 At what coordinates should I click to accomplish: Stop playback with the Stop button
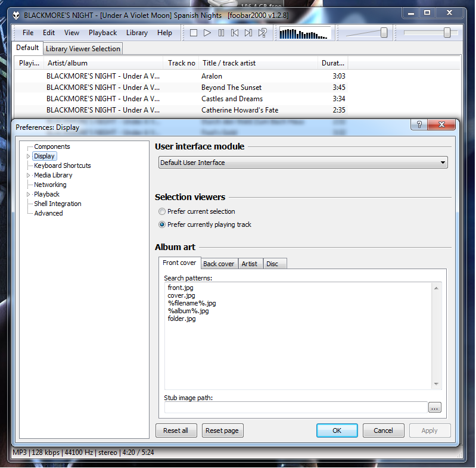pos(194,33)
